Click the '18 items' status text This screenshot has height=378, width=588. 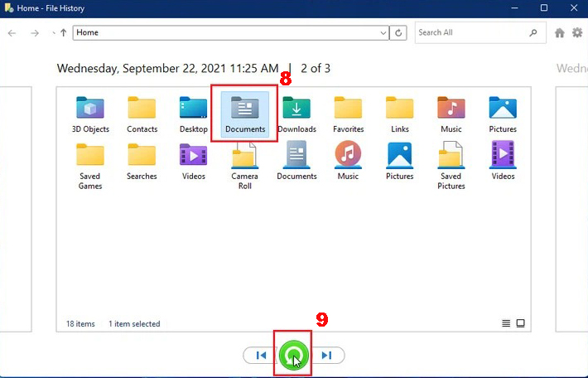80,323
